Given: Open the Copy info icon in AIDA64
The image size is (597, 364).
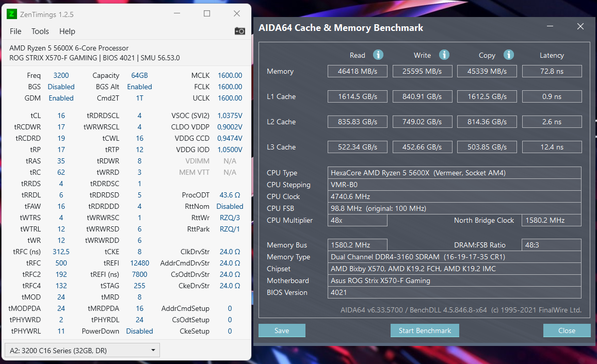Looking at the screenshot, I should pos(509,55).
